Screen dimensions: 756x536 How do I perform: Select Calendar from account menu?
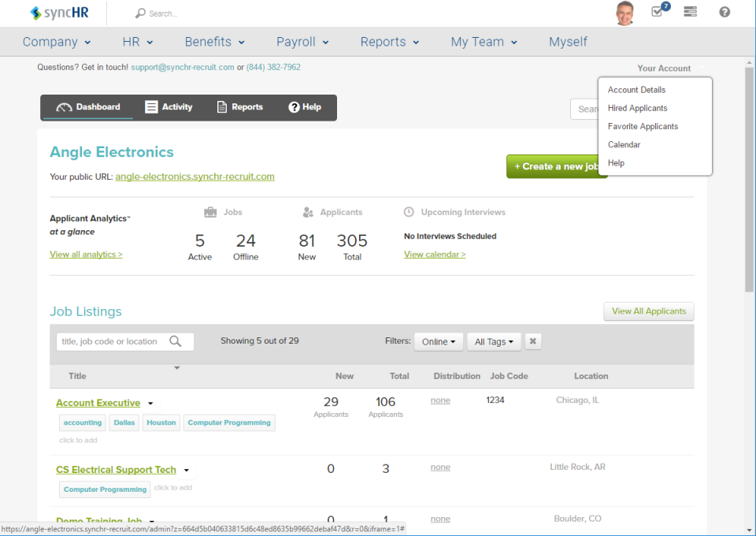(624, 145)
